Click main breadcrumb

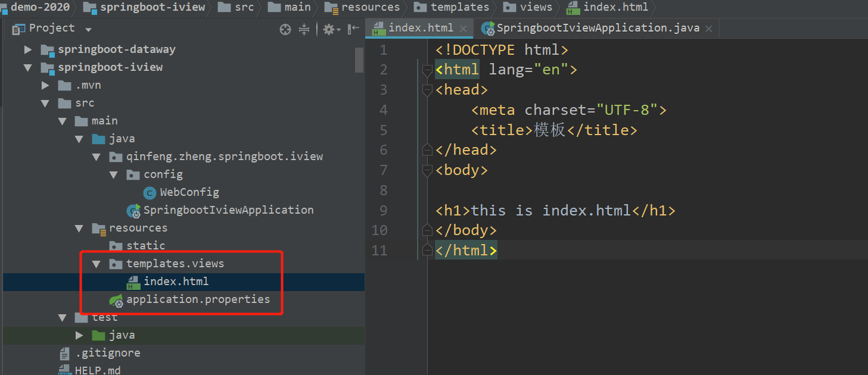coord(290,7)
